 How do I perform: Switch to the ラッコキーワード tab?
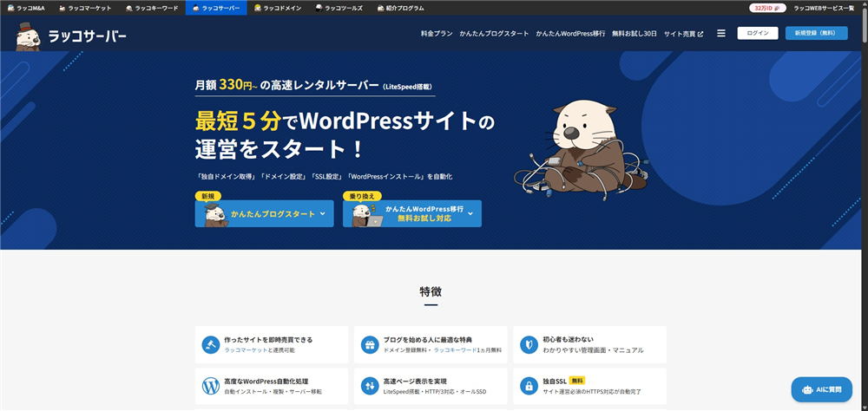pyautogui.click(x=152, y=8)
